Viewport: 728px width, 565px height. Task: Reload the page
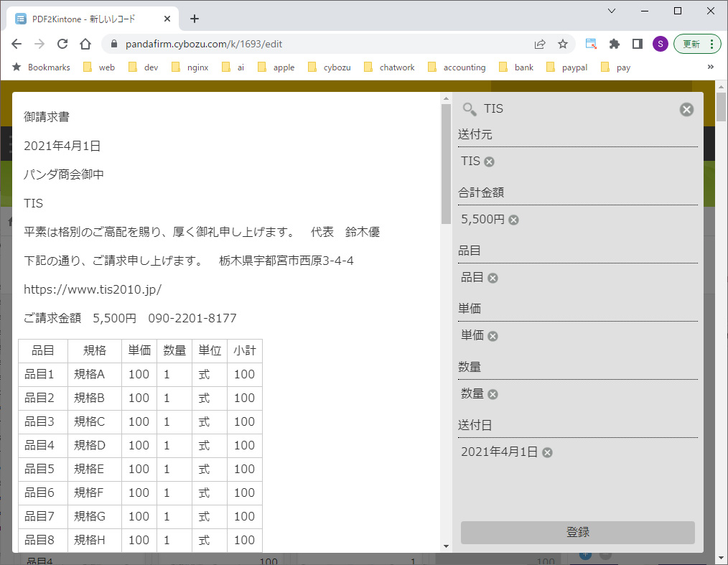click(62, 44)
